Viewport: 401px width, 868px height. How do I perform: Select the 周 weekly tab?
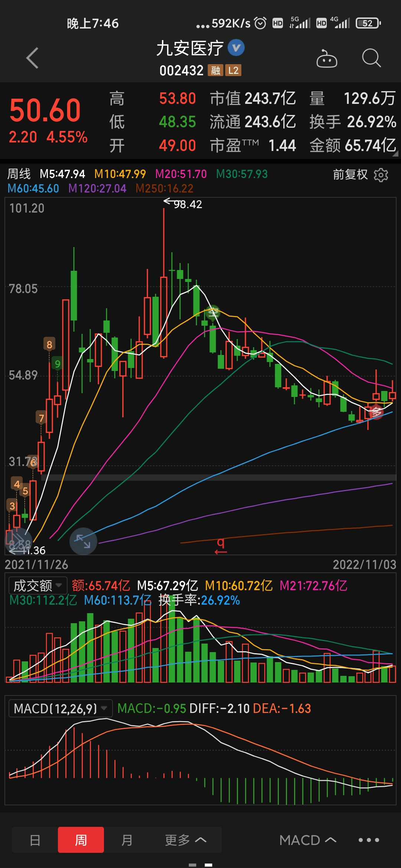pos(81,840)
